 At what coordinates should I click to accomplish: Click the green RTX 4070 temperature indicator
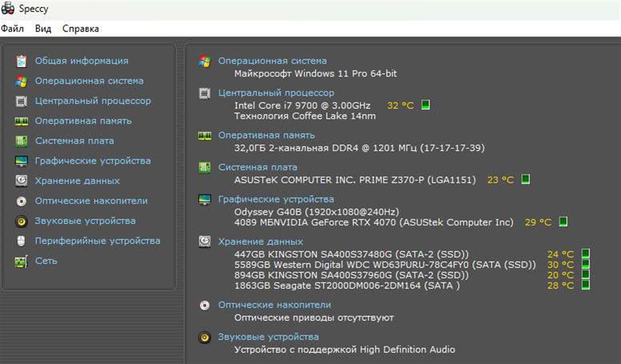pyautogui.click(x=563, y=222)
